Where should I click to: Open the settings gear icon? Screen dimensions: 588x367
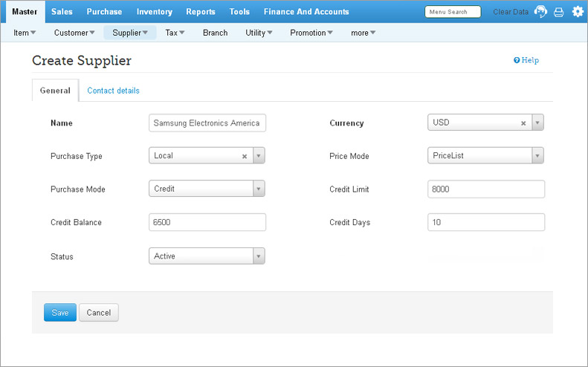[578, 12]
